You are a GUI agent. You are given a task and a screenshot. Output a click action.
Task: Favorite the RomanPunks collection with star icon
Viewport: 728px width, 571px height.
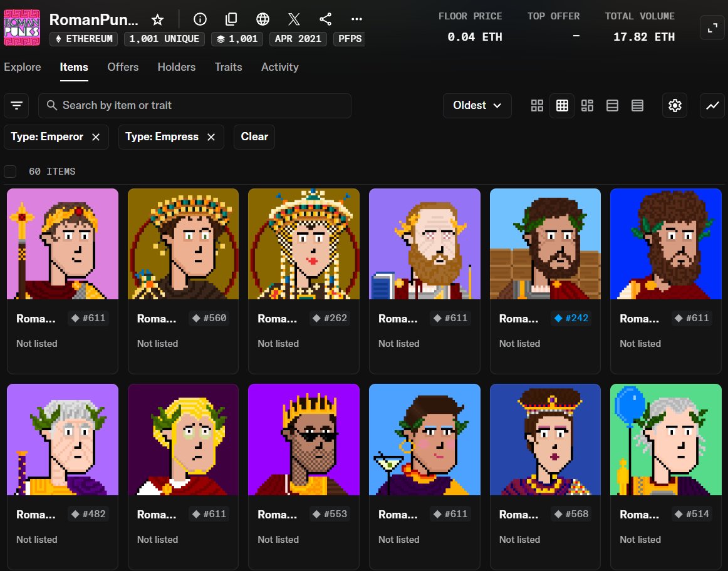(158, 19)
